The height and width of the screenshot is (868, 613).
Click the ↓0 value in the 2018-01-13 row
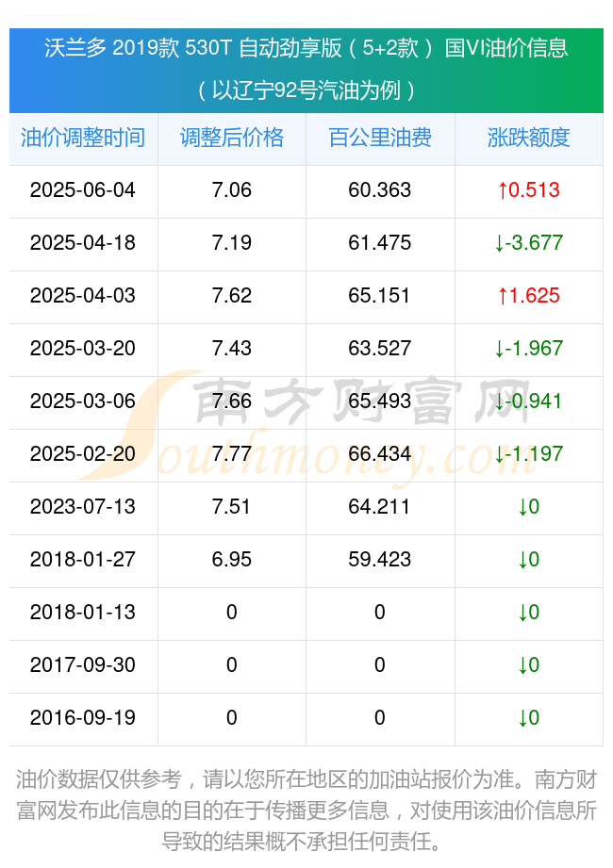[x=529, y=613]
